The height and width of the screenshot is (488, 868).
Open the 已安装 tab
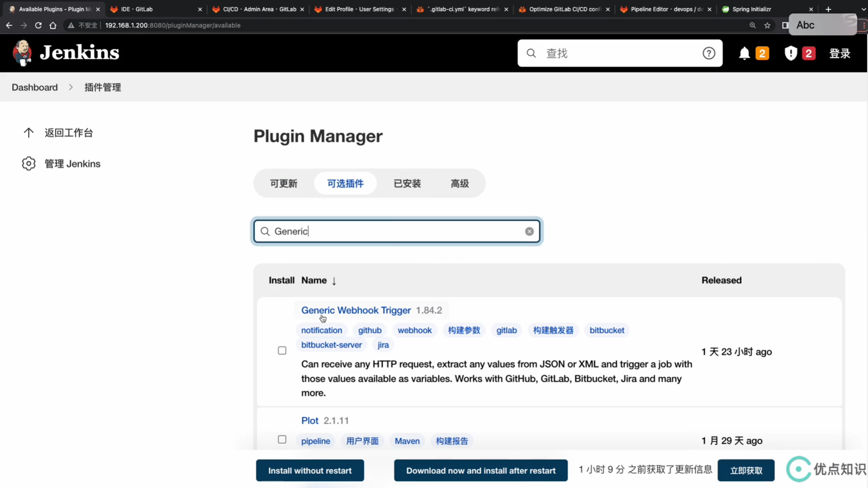407,183
